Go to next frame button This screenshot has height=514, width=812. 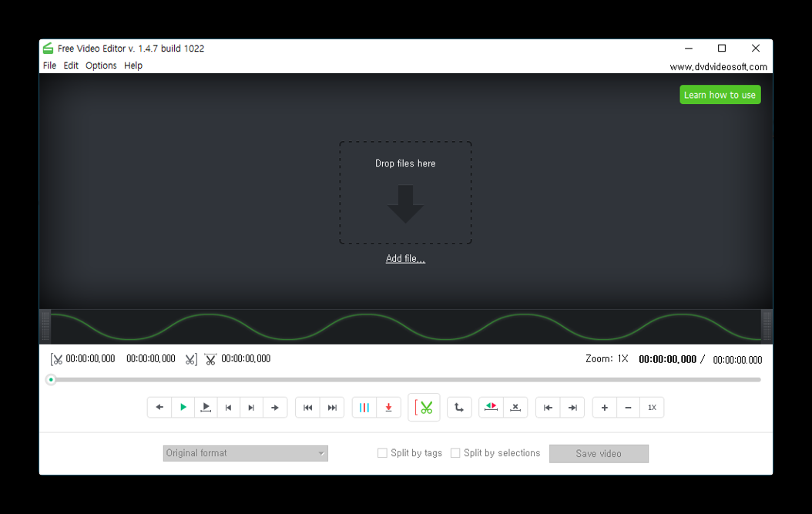tap(251, 407)
